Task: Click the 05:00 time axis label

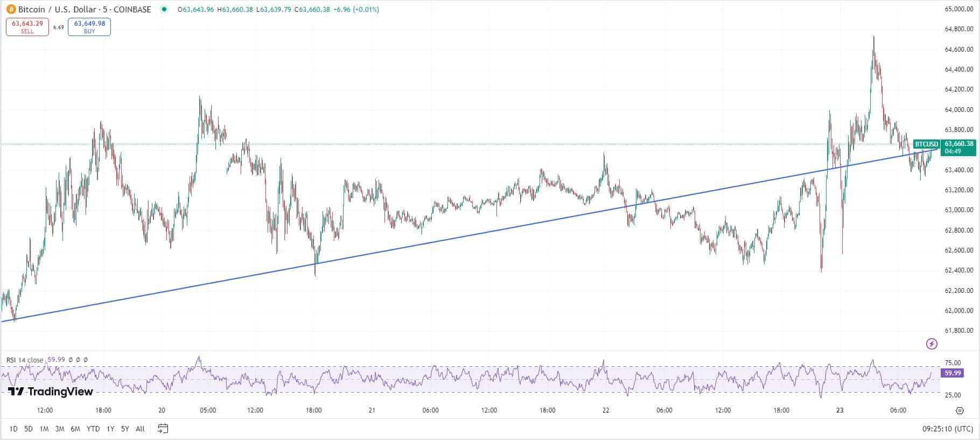Action: [208, 410]
